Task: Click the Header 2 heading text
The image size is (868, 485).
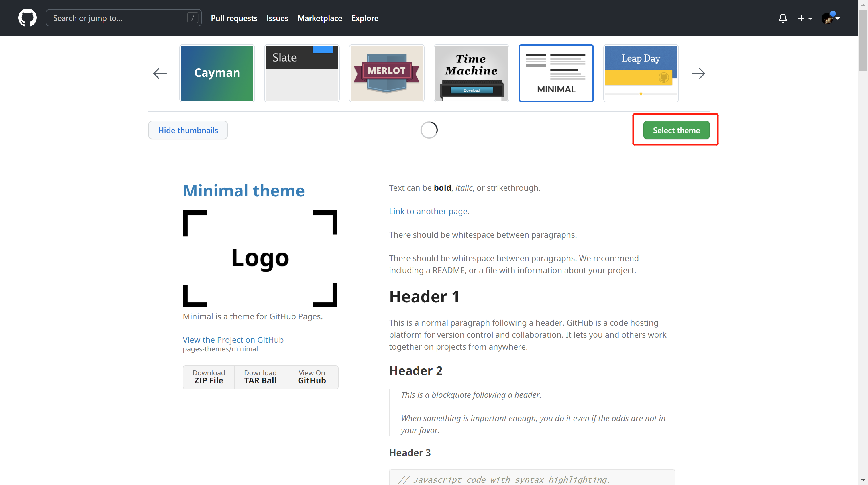Action: tap(416, 371)
